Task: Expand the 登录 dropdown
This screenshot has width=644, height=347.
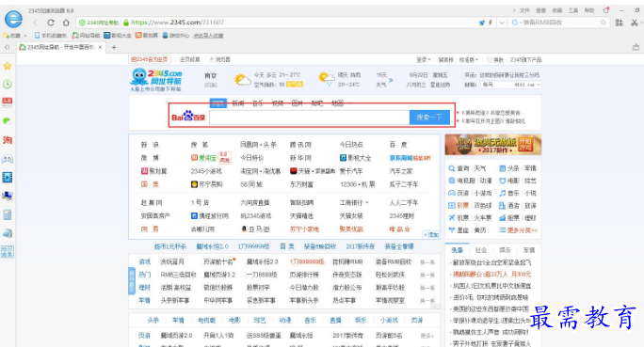Action: coord(424,60)
